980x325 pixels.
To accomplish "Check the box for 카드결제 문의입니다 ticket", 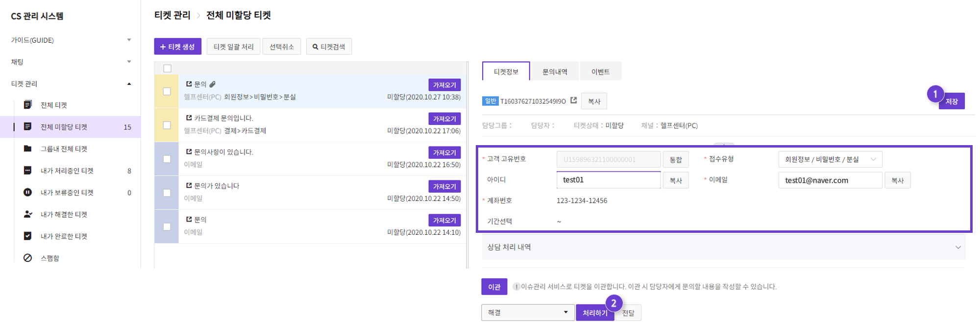I will [x=167, y=125].
